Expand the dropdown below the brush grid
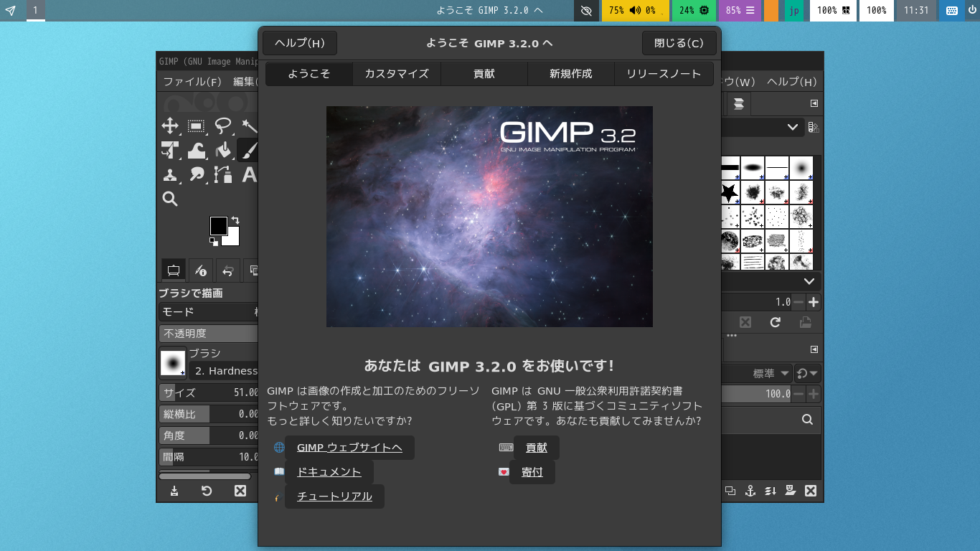Screen dimensions: 980x551 [x=771, y=282]
